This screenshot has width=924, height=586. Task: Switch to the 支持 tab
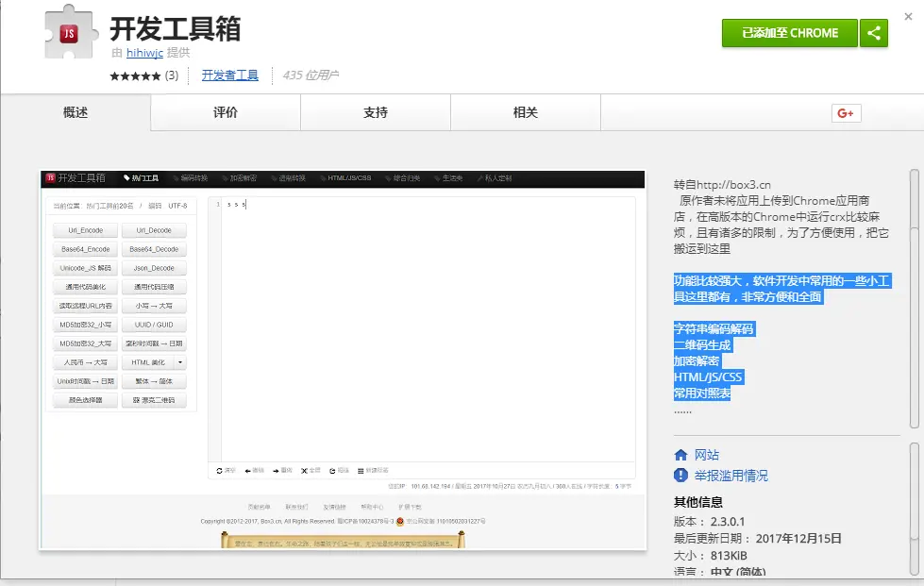376,112
